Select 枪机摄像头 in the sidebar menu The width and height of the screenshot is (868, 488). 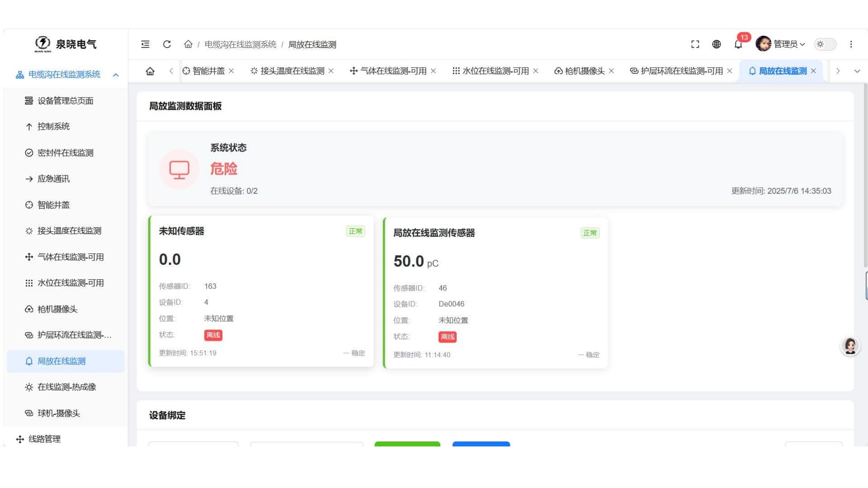point(66,309)
